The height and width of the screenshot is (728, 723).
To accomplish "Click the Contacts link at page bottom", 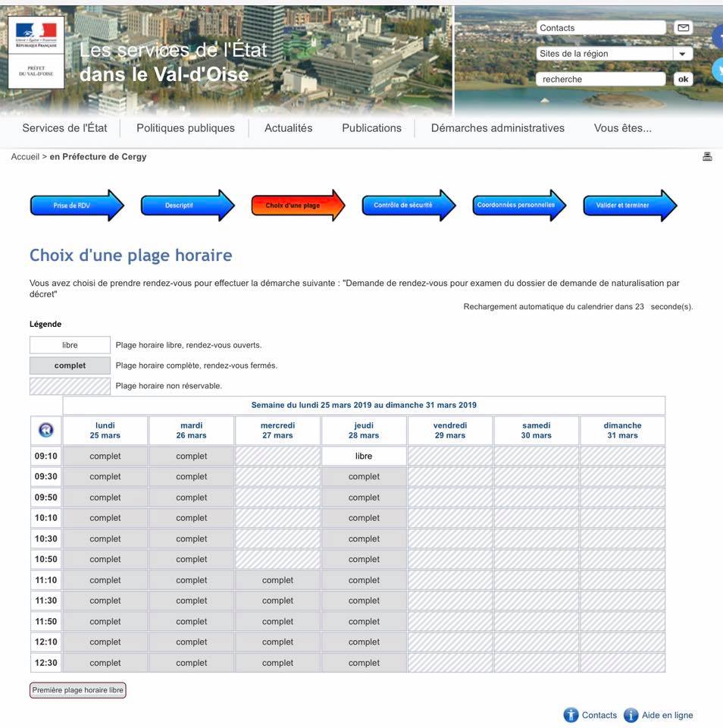I will point(599,715).
